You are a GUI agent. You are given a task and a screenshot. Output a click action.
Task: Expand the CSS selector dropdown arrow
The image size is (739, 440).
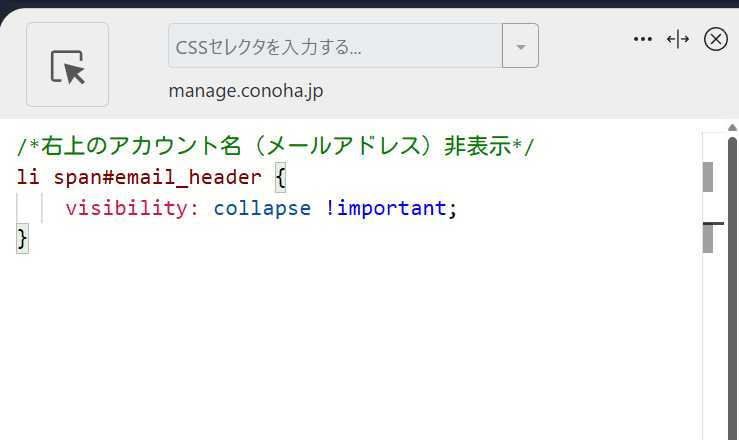520,46
